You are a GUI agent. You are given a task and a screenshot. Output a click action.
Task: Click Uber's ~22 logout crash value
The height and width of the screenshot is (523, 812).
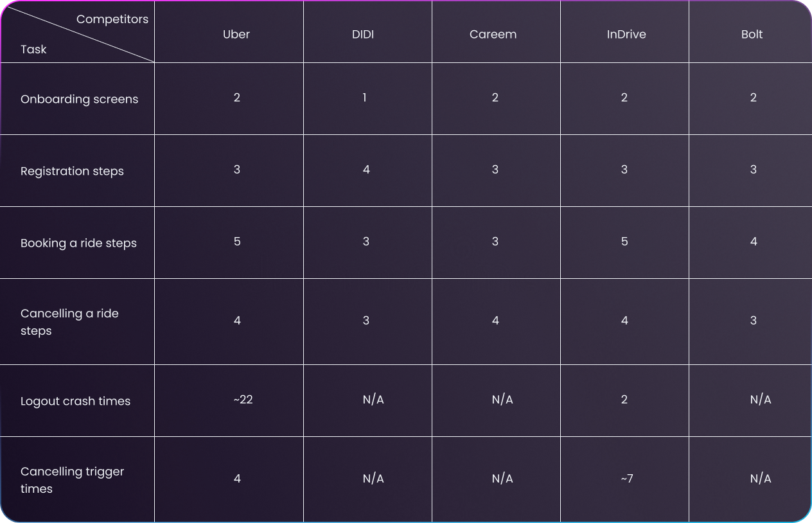243,400
